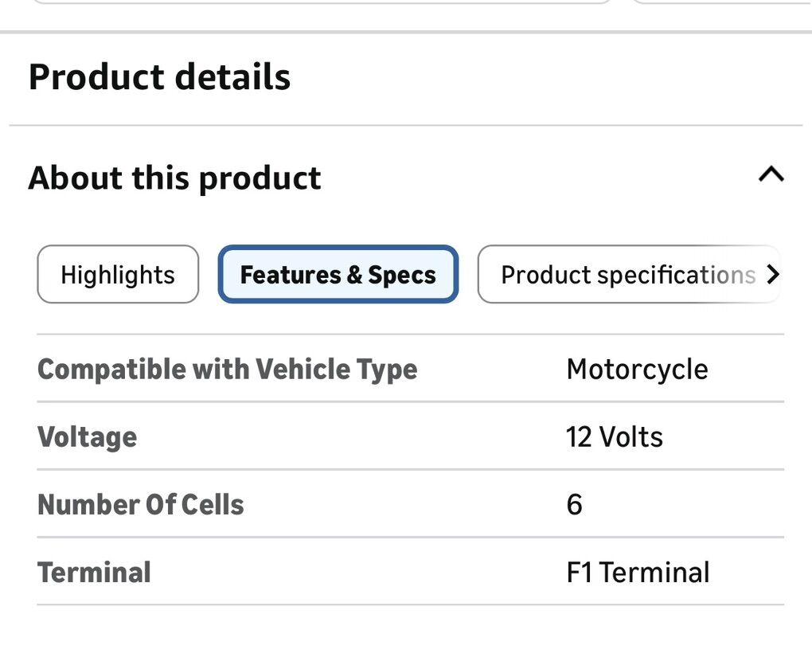Image resolution: width=812 pixels, height=669 pixels.
Task: Click the divider line below Product details heading
Action: [x=406, y=125]
